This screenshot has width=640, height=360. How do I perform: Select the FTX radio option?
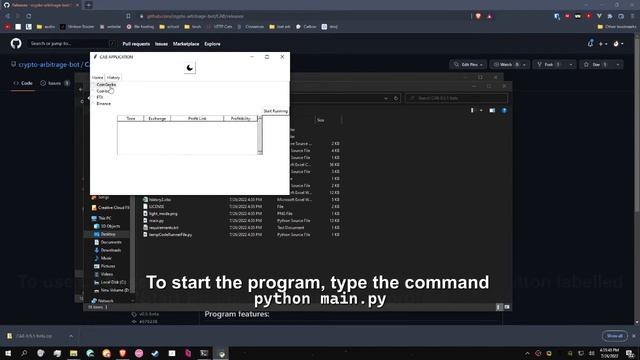coord(98,97)
